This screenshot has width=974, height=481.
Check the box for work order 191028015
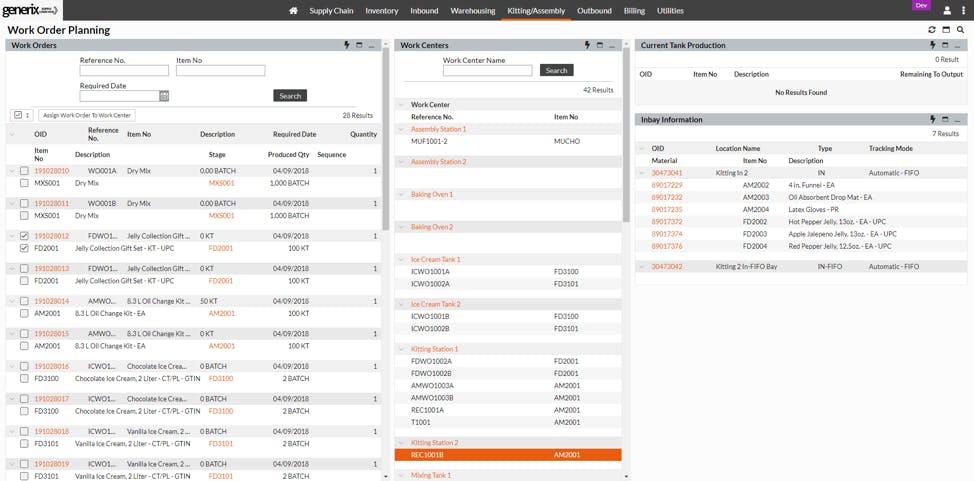coord(24,334)
